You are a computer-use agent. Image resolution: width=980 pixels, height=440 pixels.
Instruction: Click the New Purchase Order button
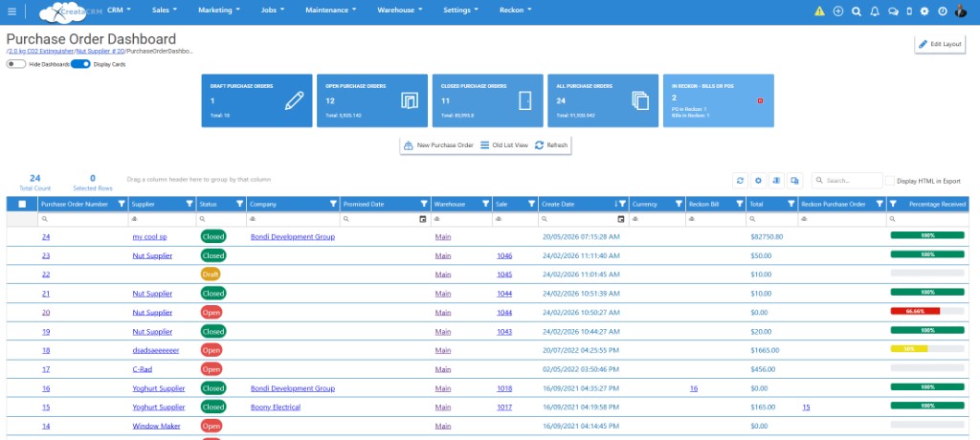tap(438, 145)
